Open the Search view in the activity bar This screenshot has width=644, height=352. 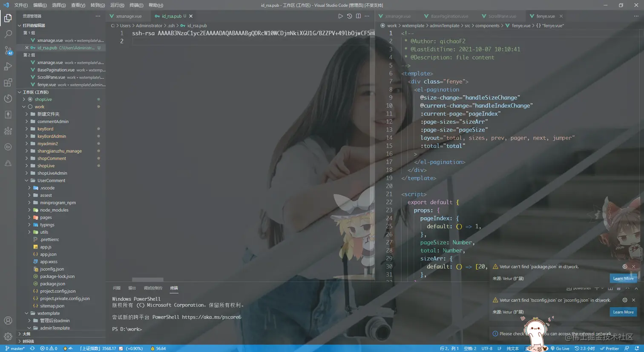coord(8,34)
